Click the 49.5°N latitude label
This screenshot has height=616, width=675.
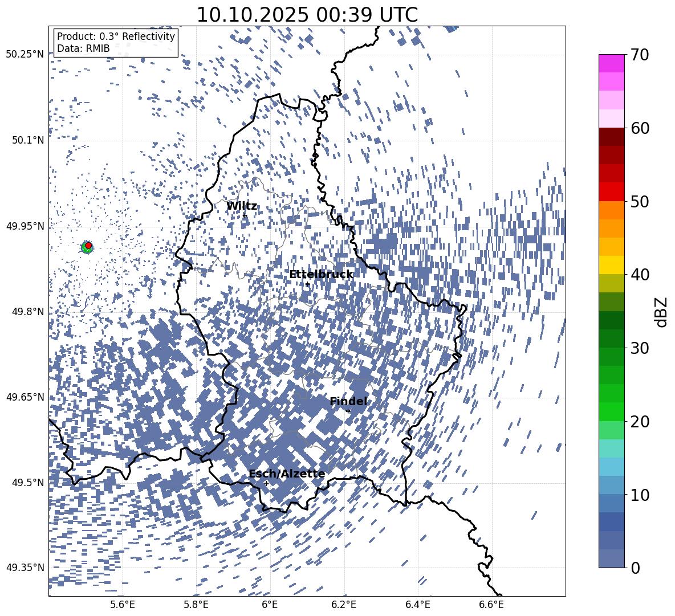[29, 482]
